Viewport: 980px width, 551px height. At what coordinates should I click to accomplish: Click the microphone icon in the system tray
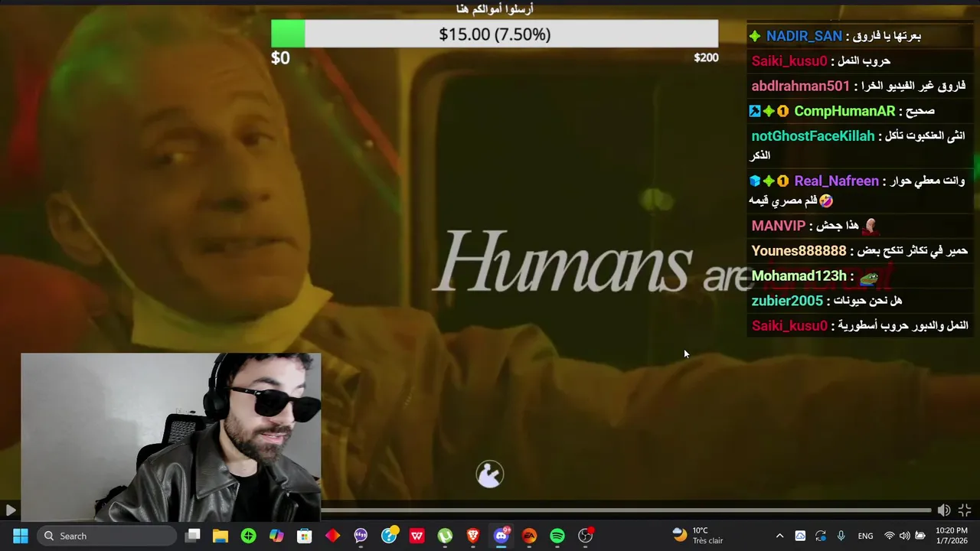(841, 536)
